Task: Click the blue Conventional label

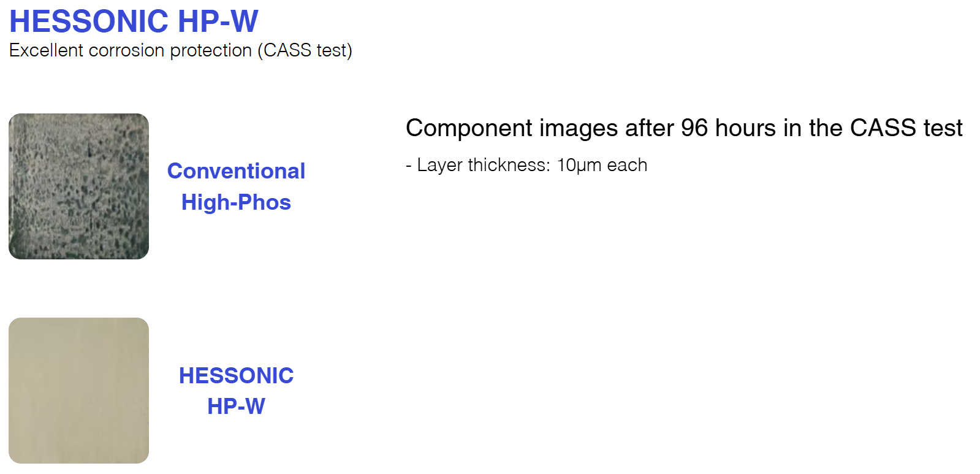Action: pos(236,171)
